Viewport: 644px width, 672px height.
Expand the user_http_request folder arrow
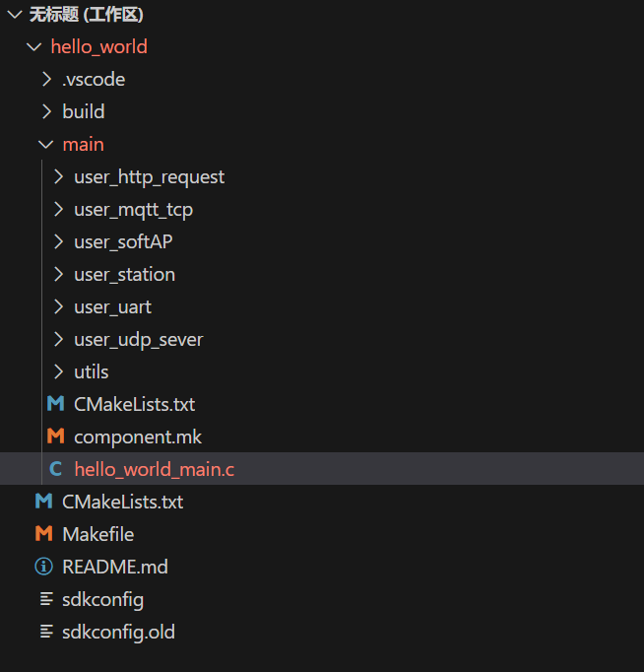[x=58, y=176]
